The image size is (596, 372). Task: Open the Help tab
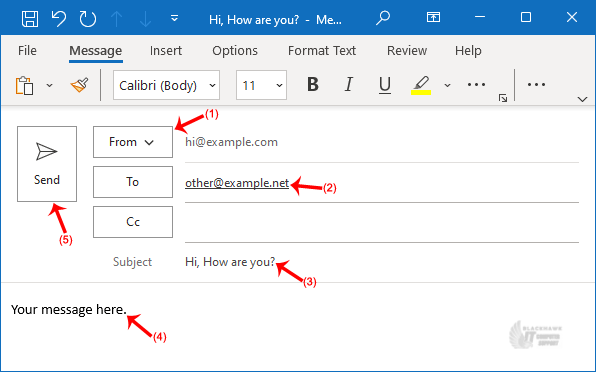point(468,51)
